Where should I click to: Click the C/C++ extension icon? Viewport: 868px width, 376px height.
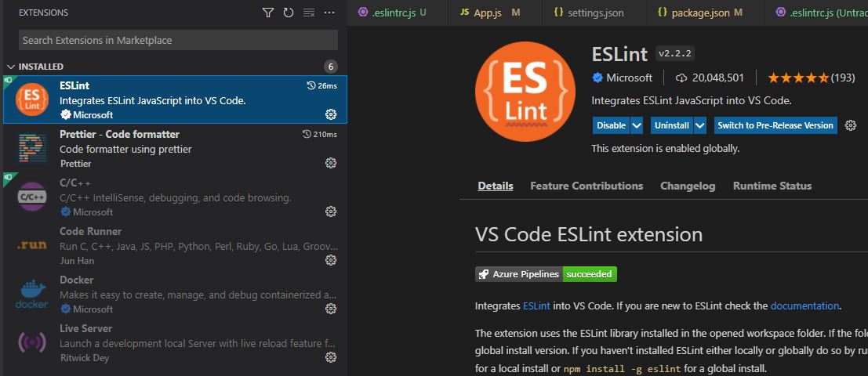point(32,197)
